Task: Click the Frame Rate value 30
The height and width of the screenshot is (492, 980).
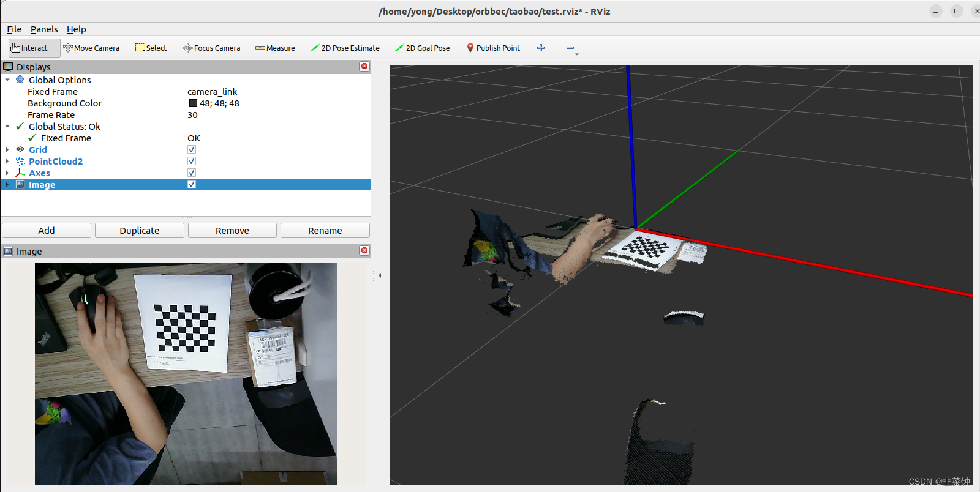Action: pos(192,115)
